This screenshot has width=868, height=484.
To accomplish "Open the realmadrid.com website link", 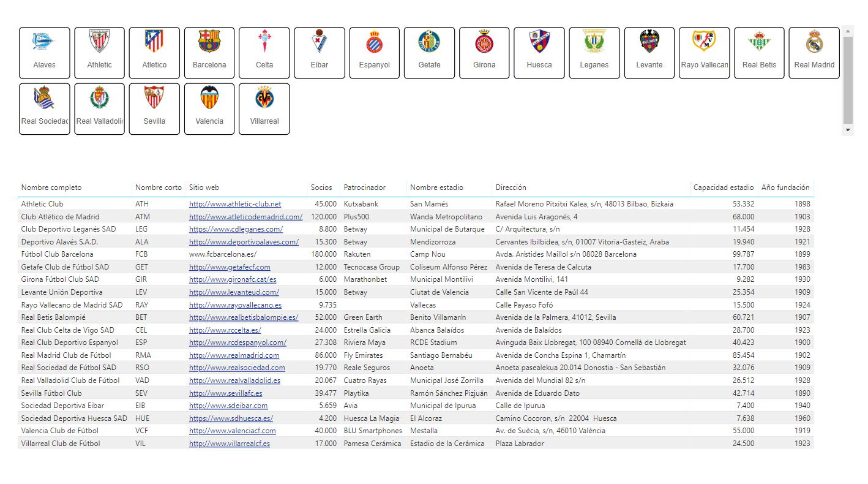I will click(234, 355).
